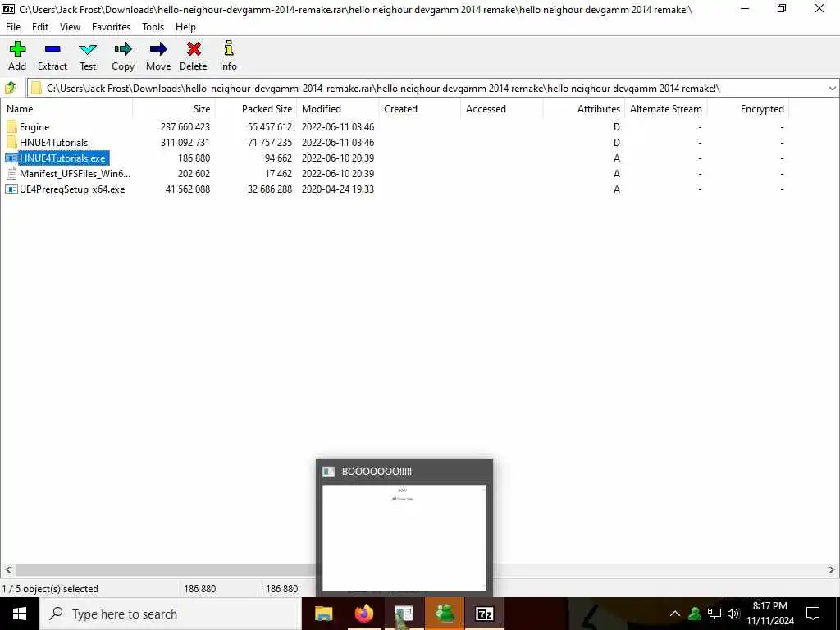The height and width of the screenshot is (630, 840).
Task: Click packed size value 94 662
Action: point(278,158)
